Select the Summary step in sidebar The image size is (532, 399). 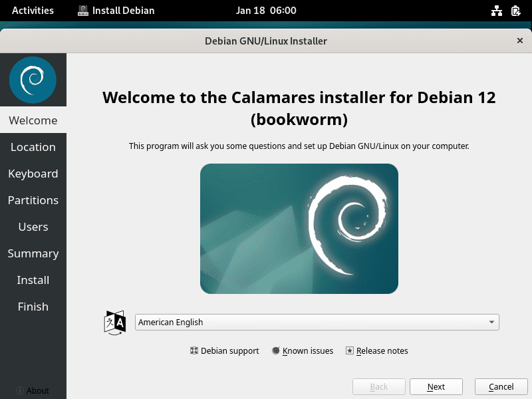(33, 253)
